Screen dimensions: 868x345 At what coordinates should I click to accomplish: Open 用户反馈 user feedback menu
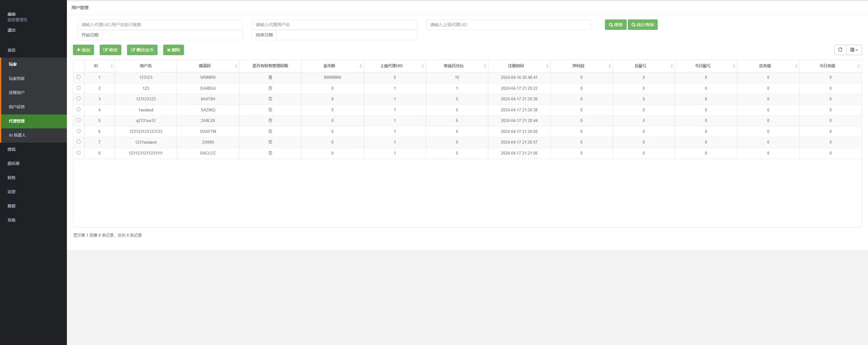(34, 107)
